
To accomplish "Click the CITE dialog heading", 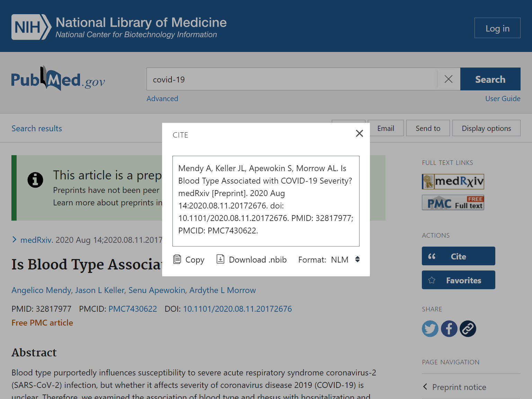I will click(x=180, y=135).
